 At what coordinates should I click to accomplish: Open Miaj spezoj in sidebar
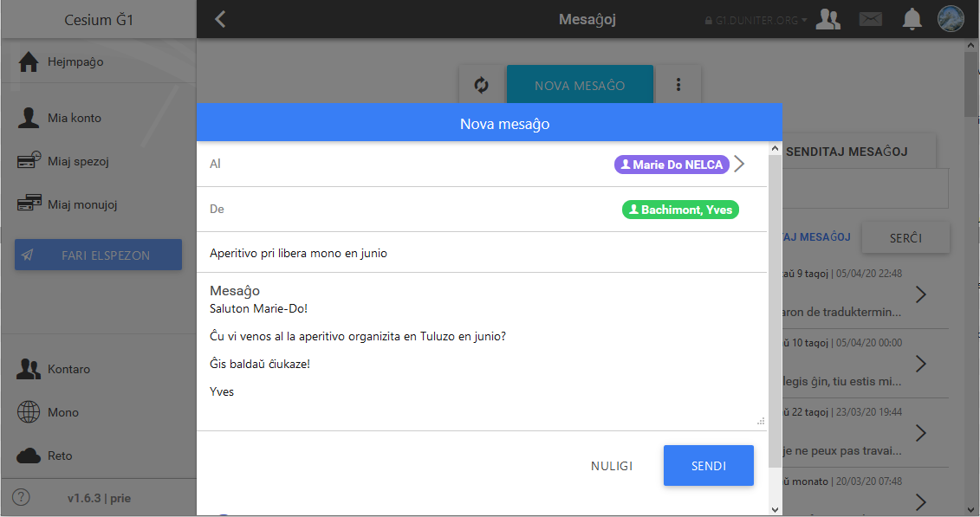(x=98, y=161)
